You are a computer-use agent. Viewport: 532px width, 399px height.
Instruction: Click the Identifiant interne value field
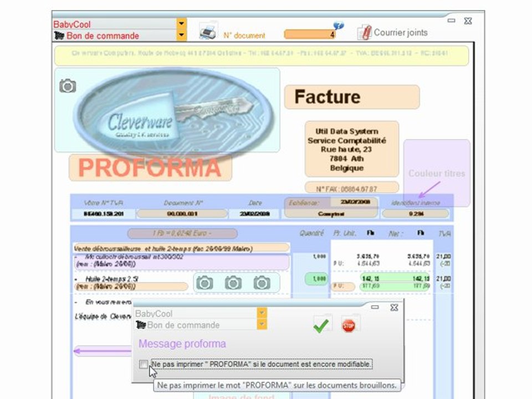(x=415, y=214)
